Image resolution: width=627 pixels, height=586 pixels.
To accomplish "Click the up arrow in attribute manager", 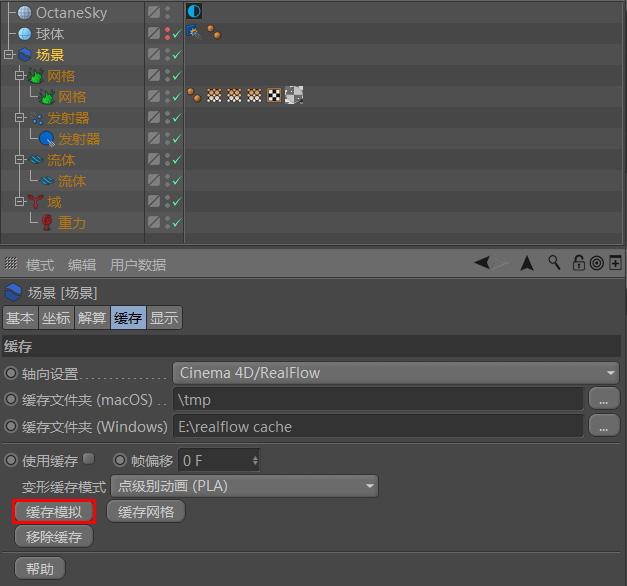I will (x=527, y=263).
